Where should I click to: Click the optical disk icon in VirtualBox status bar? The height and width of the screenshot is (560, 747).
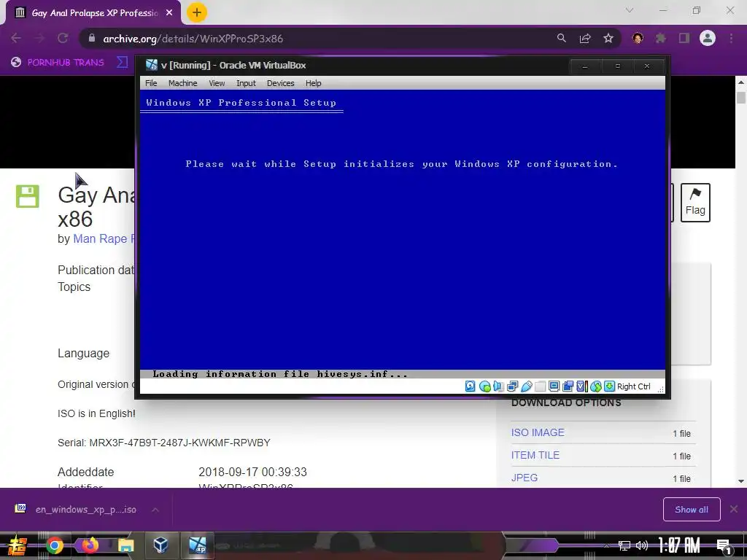coord(485,386)
